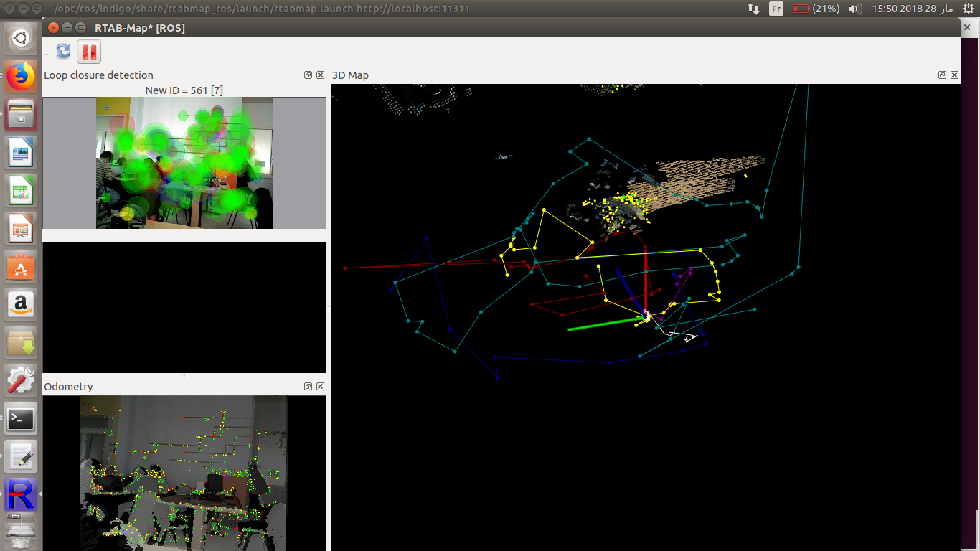Close the Odometry panel
980x551 pixels.
click(320, 386)
